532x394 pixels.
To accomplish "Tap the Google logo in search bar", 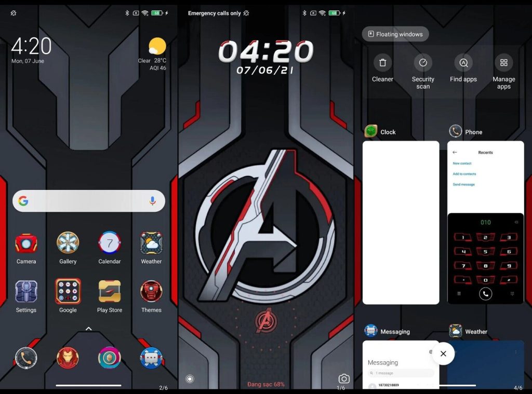I will point(23,201).
